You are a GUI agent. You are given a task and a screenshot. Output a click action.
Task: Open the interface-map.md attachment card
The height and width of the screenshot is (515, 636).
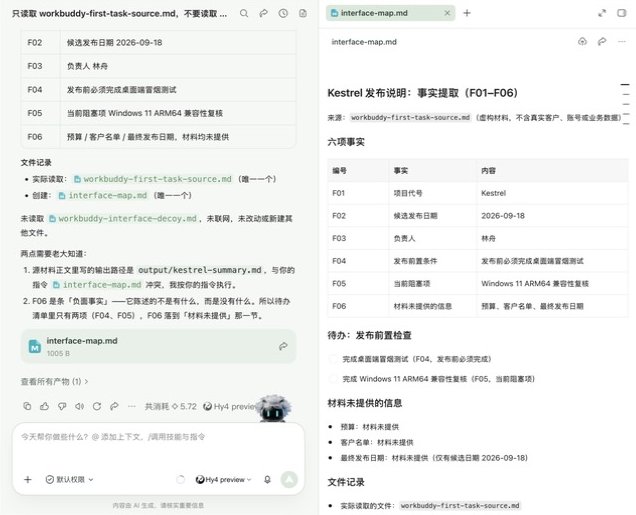click(158, 346)
